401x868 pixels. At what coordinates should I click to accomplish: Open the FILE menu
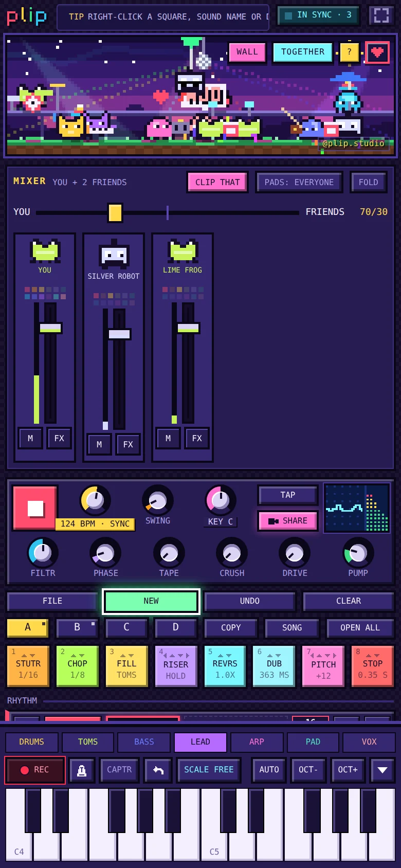pos(52,601)
